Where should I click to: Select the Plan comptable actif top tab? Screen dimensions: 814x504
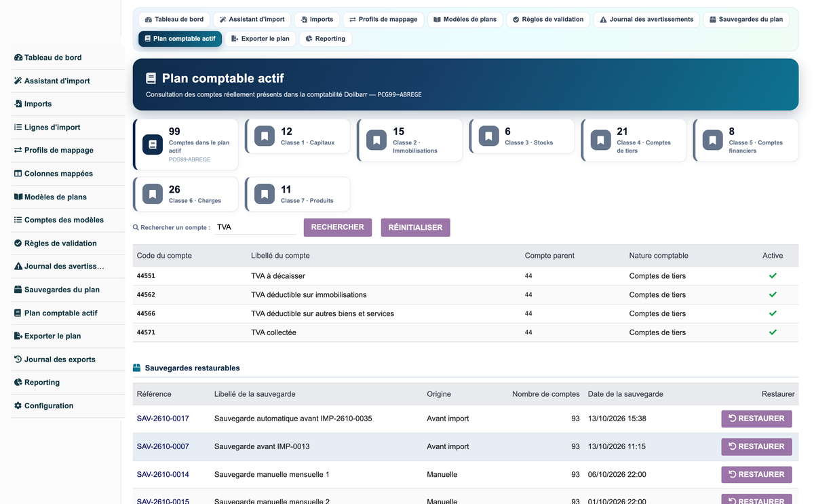pyautogui.click(x=180, y=39)
